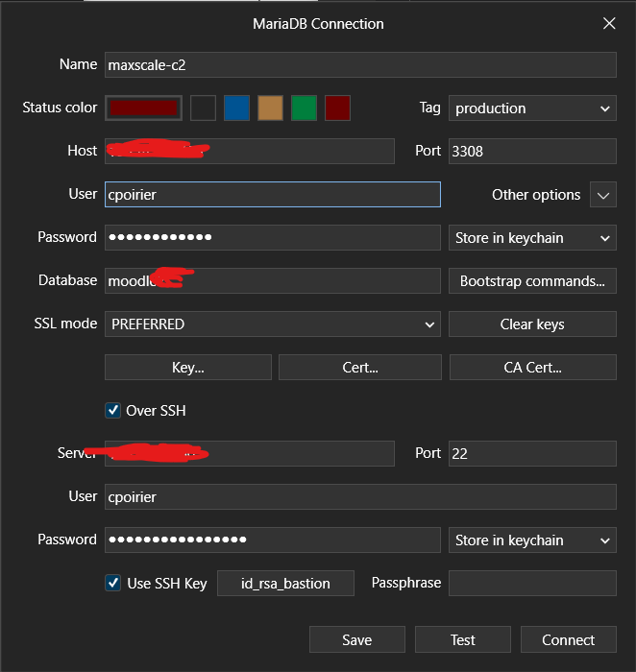Screen dimensions: 636x672
Task: Disable the Over SSH checkbox
Action: [112, 410]
